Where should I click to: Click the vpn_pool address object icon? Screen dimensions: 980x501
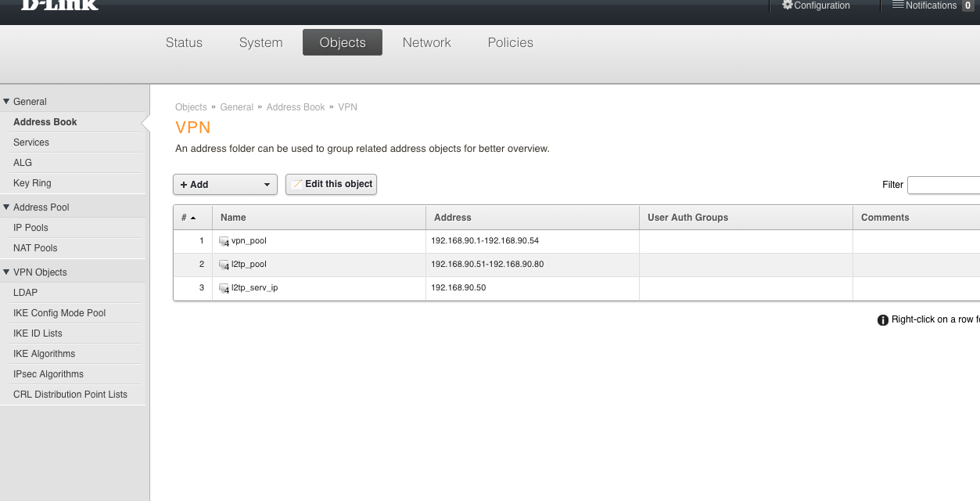[224, 242]
